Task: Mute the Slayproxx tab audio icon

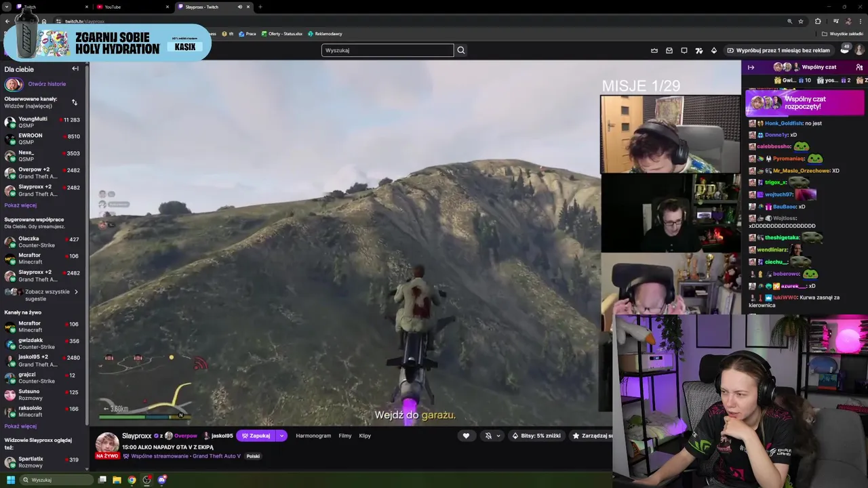Action: coord(239,7)
